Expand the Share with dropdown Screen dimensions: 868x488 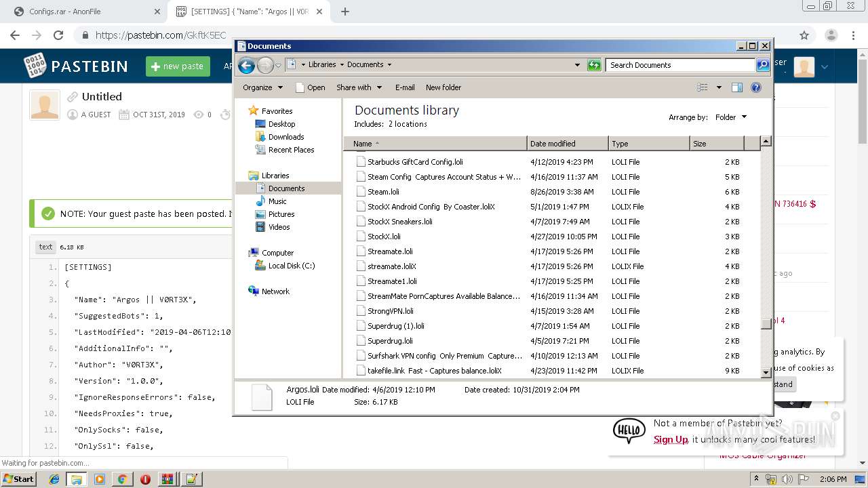(359, 87)
